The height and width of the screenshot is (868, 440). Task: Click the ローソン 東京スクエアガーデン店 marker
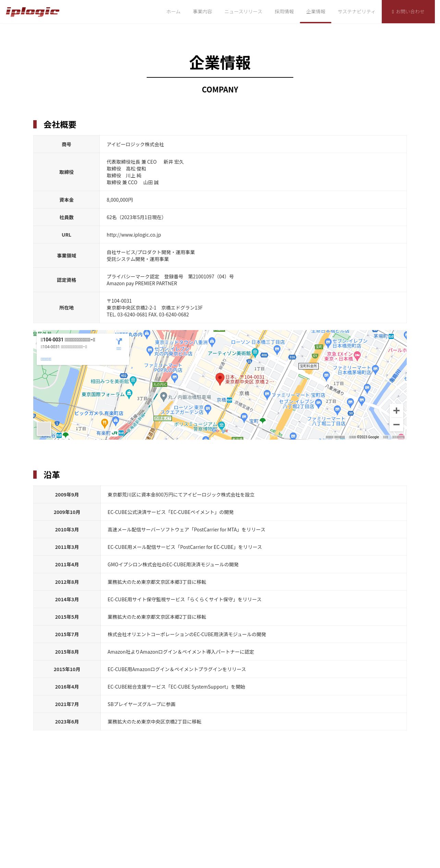(x=208, y=409)
